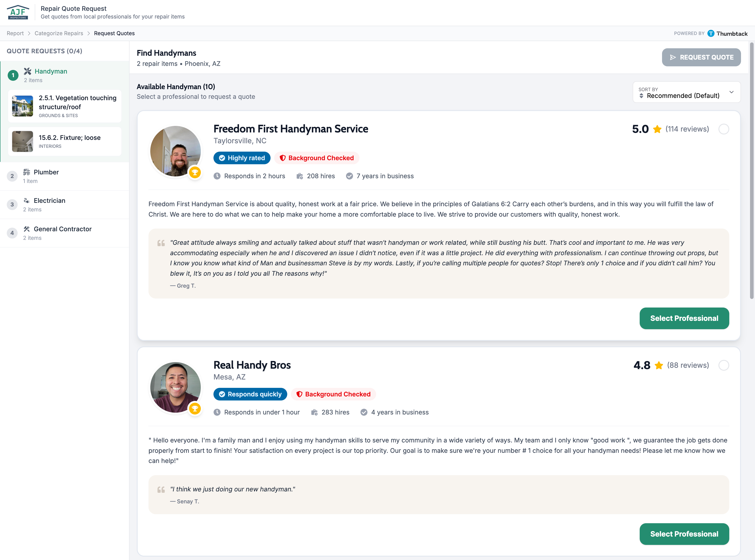Select radio button for Freedom First Handyman Service
This screenshot has width=755, height=560.
tap(723, 129)
